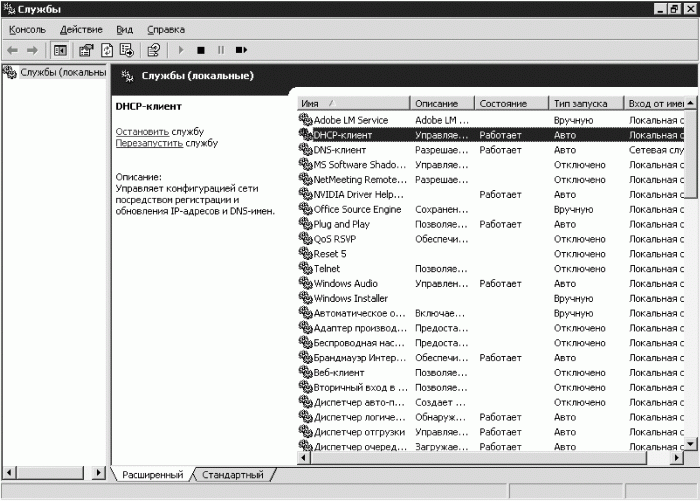Restart the service using the toolbar restart icon
The width and height of the screenshot is (700, 501).
point(241,50)
